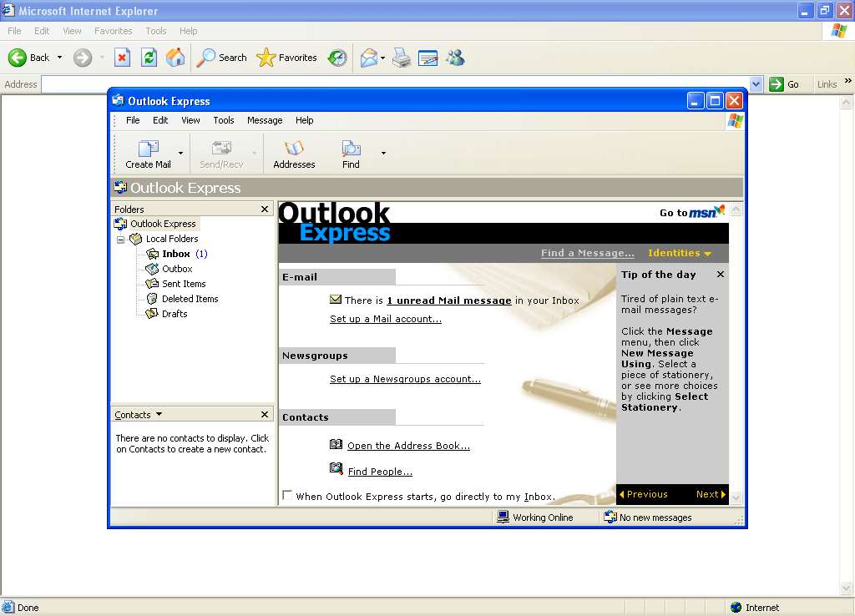Select the Sent Items folder icon

pos(152,284)
